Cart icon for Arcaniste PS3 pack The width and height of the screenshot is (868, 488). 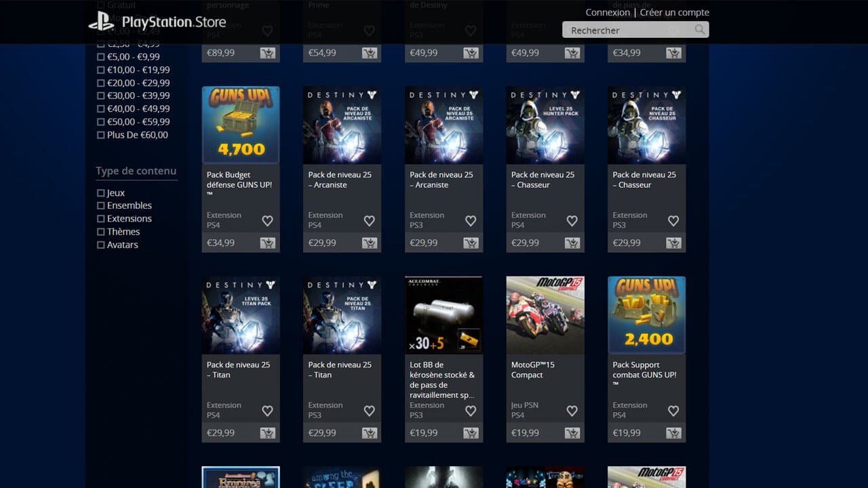(x=471, y=243)
